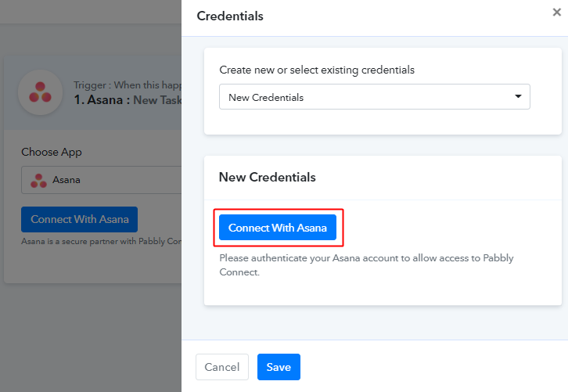Click the 'New Credentials' section heading
Screen dimensions: 568x392
pos(268,177)
